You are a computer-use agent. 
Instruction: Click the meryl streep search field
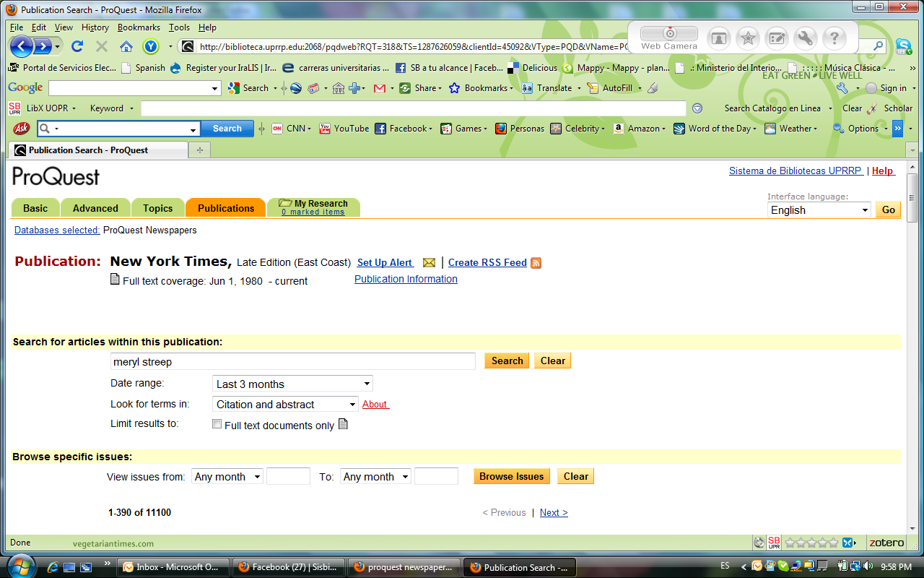point(292,361)
